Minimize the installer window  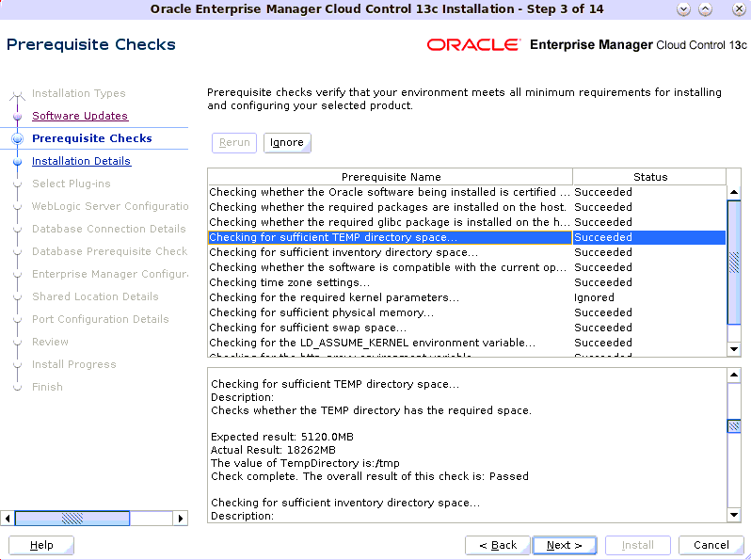coord(683,9)
